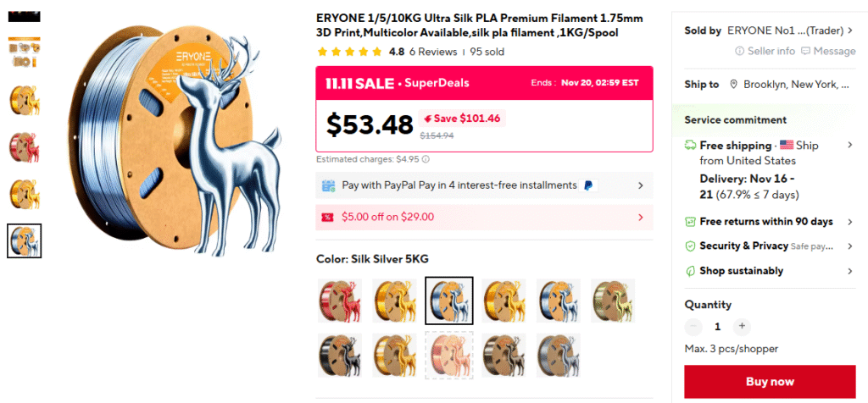
Task: Expand the Free returns within 90 days row
Action: pyautogui.click(x=850, y=222)
